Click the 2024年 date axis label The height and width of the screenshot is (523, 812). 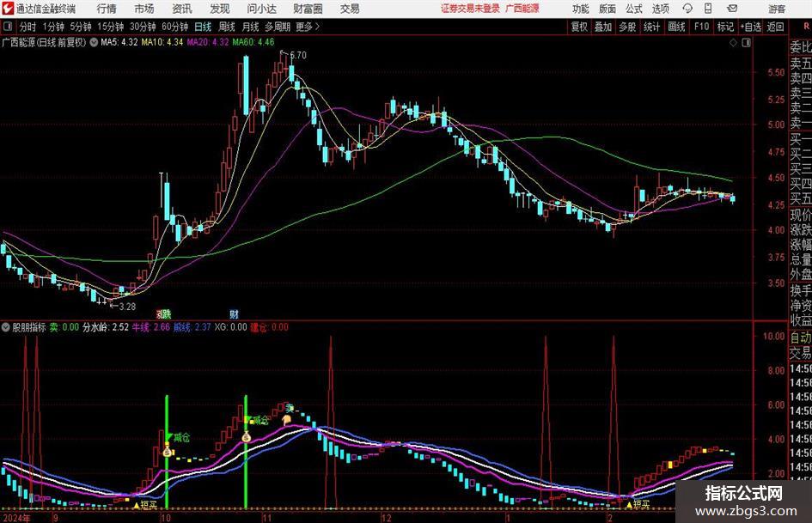(16, 518)
